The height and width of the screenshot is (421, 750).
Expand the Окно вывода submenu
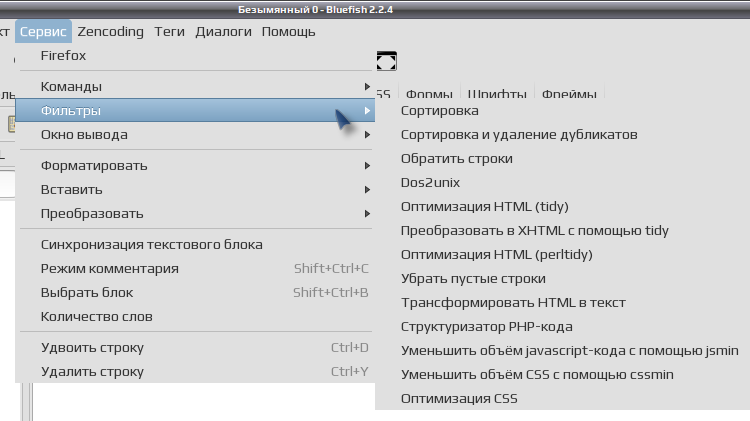[x=196, y=134]
